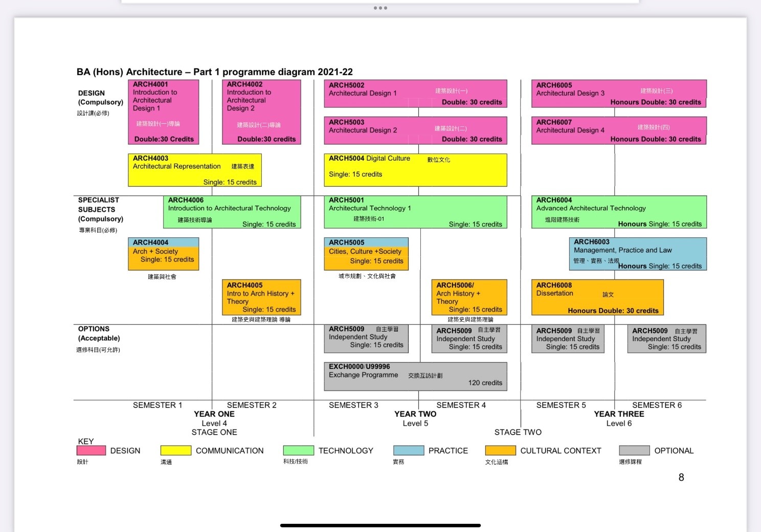Click the gray OPTIONAL key swatch
The height and width of the screenshot is (532, 761).
pyautogui.click(x=634, y=451)
